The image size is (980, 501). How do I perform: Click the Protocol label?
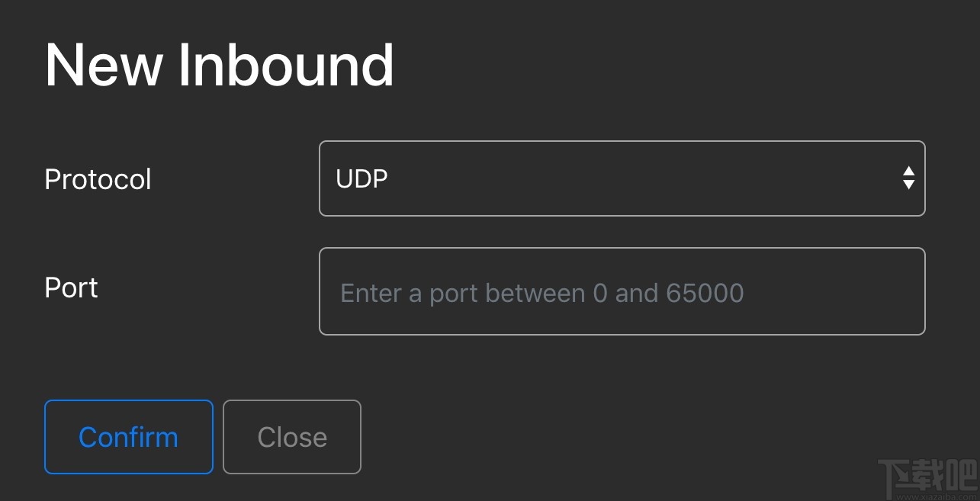(x=98, y=179)
